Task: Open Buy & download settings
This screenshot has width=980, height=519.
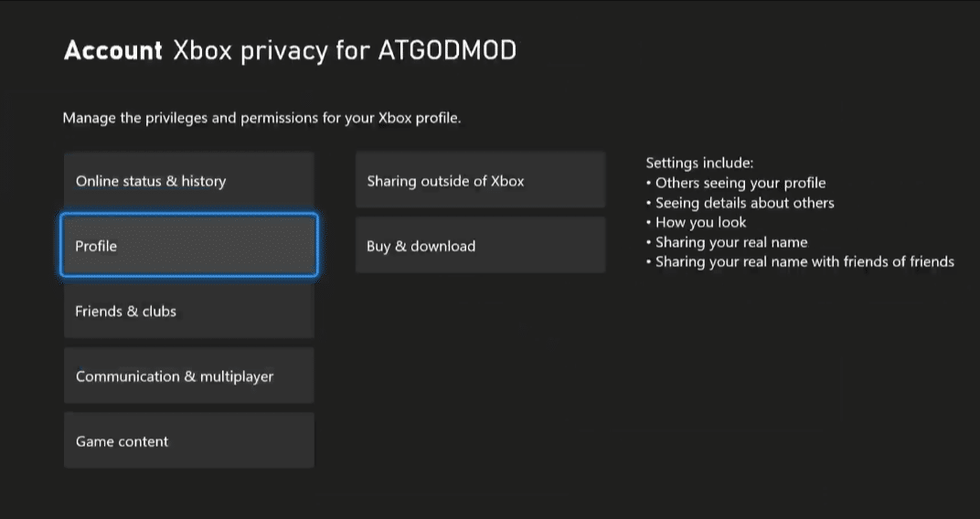Action: pyautogui.click(x=480, y=246)
